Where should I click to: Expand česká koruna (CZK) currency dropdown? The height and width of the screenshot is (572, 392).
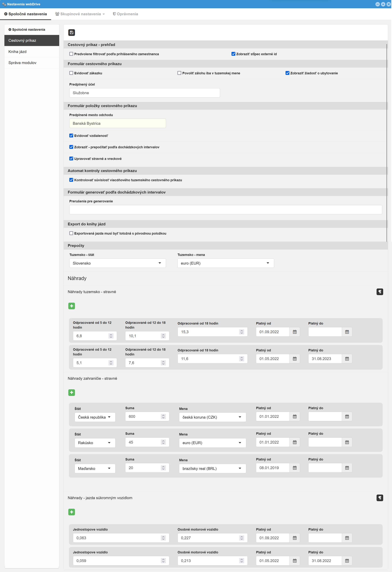click(x=212, y=417)
